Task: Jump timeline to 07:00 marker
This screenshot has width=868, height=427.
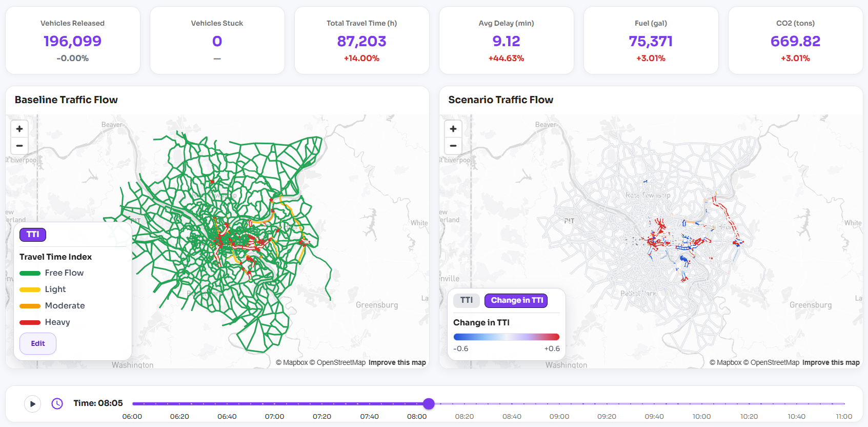Action: [x=274, y=416]
